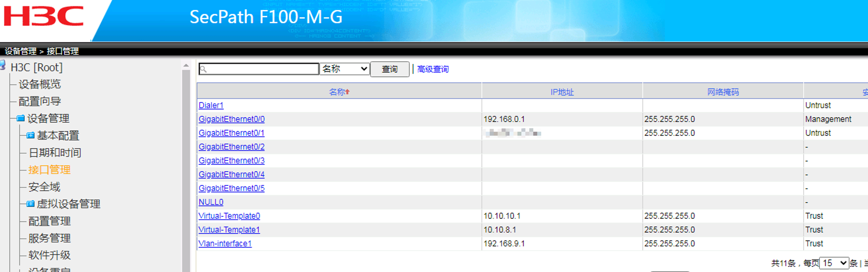Open 安全域 in the navigation tree

click(x=45, y=187)
